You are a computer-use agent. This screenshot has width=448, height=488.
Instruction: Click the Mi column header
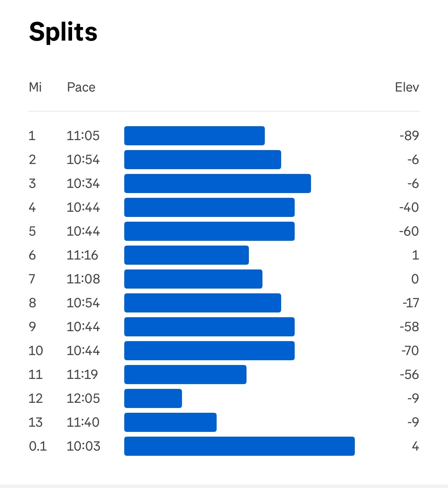[35, 87]
